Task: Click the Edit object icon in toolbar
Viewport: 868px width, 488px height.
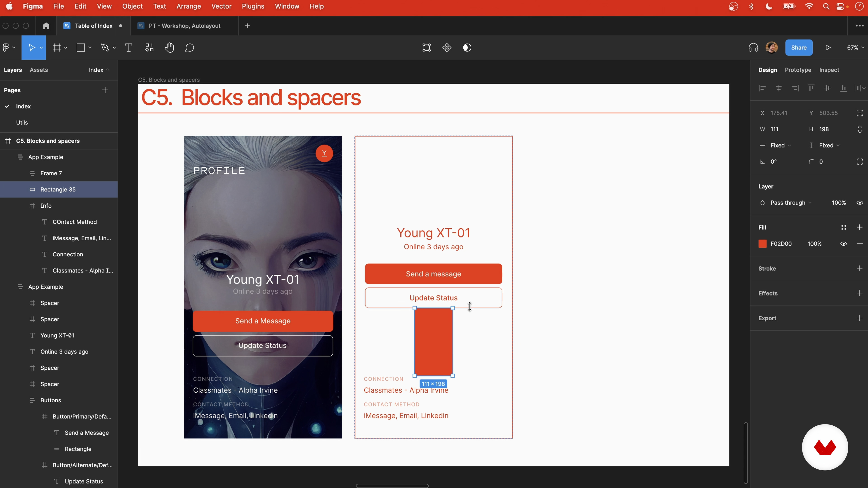Action: [x=427, y=47]
